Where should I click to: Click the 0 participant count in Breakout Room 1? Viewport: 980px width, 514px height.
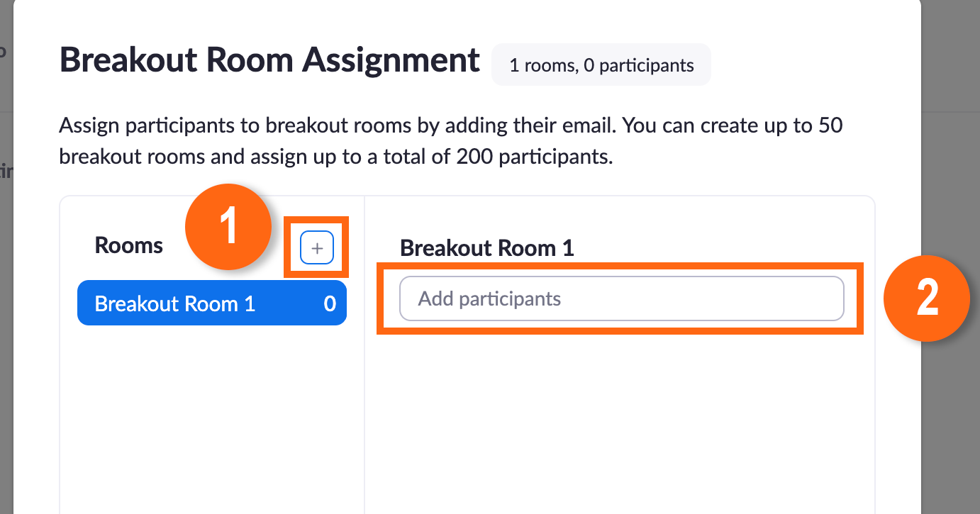[330, 303]
